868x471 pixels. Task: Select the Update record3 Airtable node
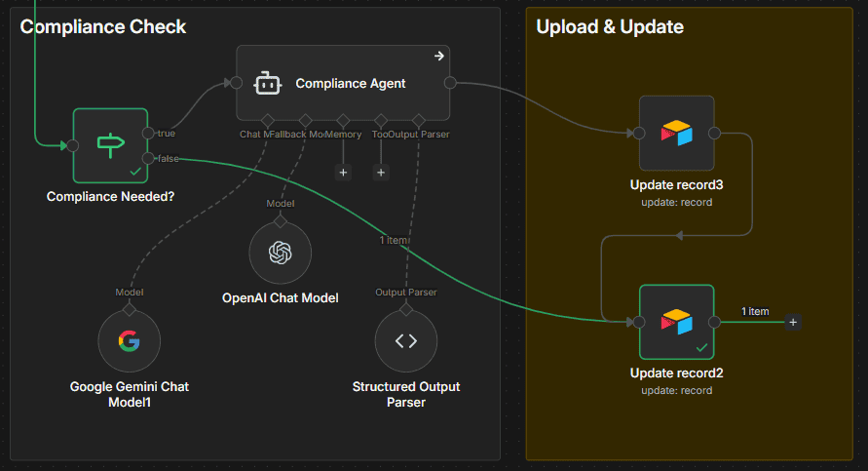click(676, 133)
